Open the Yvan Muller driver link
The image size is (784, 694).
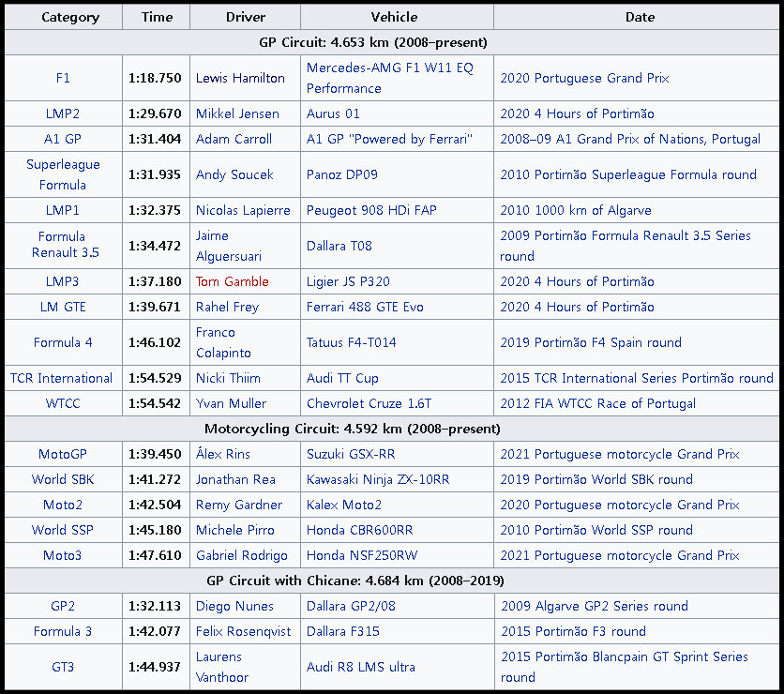pyautogui.click(x=231, y=403)
